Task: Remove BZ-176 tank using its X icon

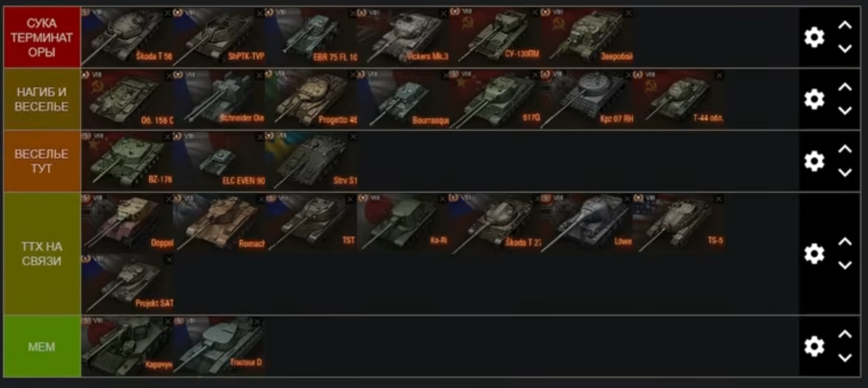Action: pyautogui.click(x=168, y=137)
